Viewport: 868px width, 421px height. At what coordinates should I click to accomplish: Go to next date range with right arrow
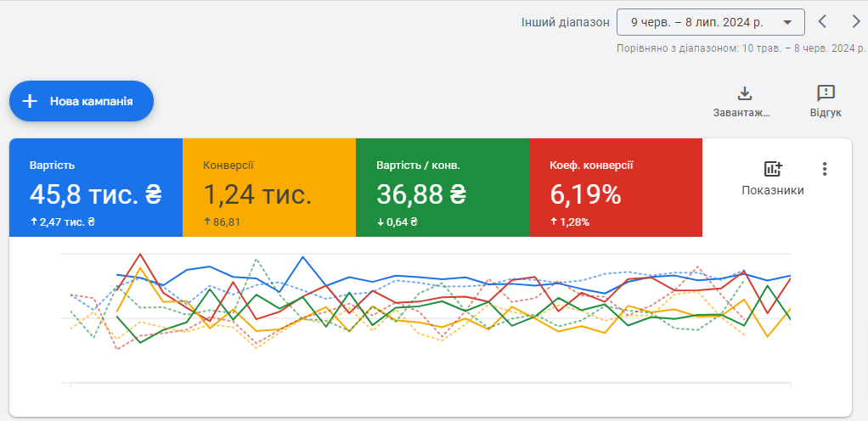855,22
